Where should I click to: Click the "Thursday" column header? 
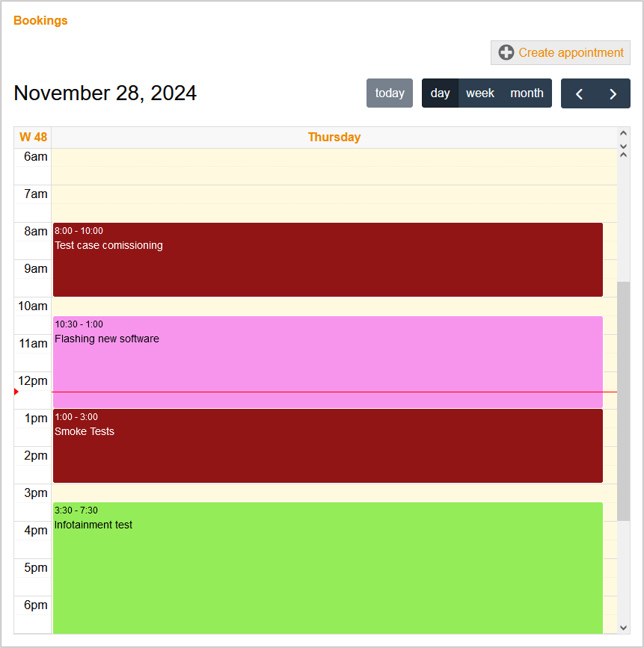point(334,137)
